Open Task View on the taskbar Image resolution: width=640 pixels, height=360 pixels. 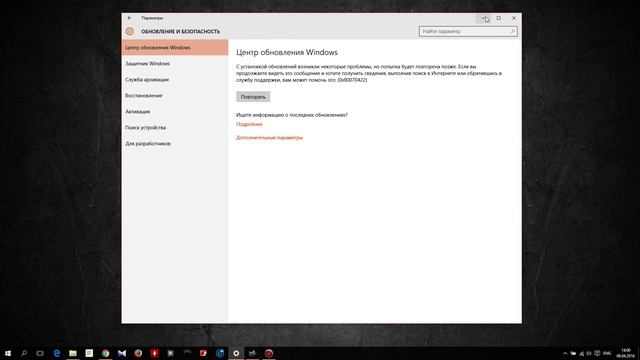point(40,353)
